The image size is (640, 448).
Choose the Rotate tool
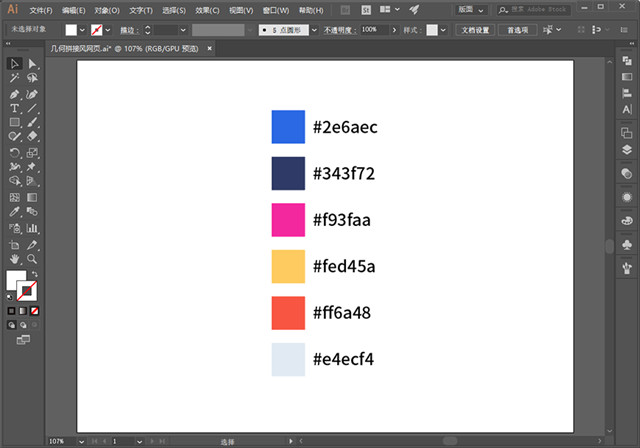coord(15,152)
